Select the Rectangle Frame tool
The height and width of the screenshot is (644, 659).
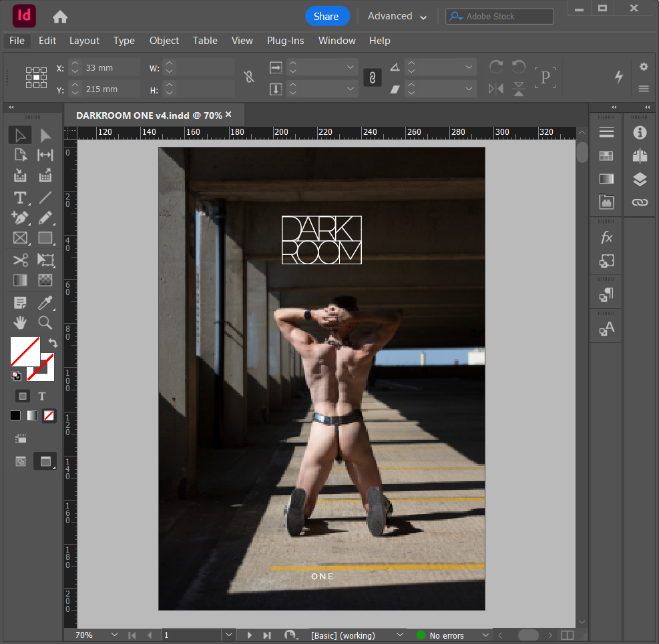click(x=20, y=238)
